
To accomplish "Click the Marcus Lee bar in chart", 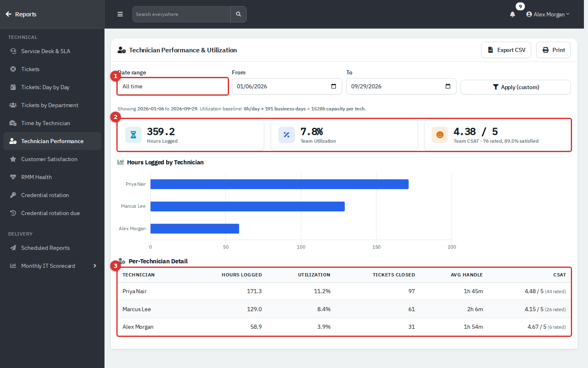I will point(247,206).
